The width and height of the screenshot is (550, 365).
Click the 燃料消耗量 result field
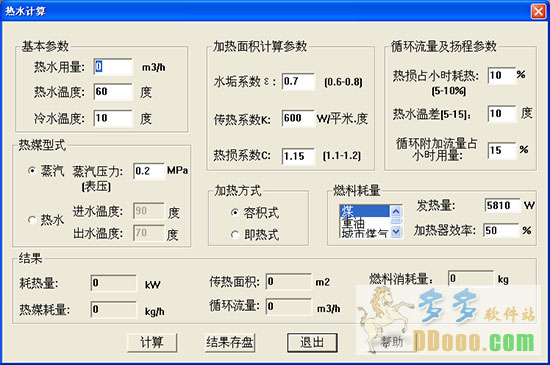471,278
